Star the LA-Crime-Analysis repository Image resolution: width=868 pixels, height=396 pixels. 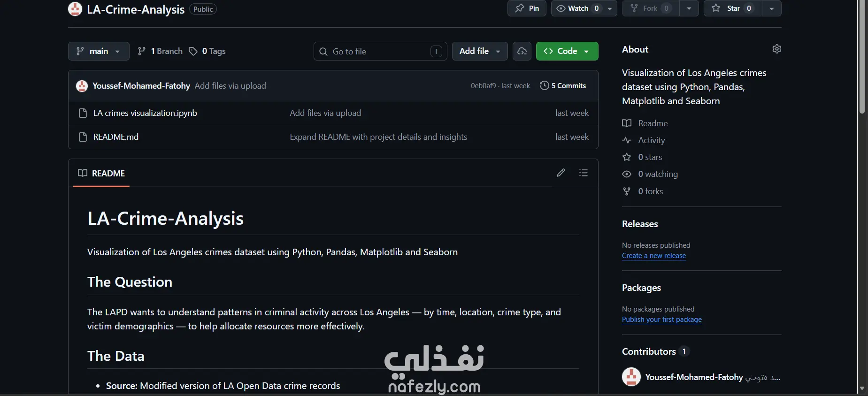[x=733, y=8]
